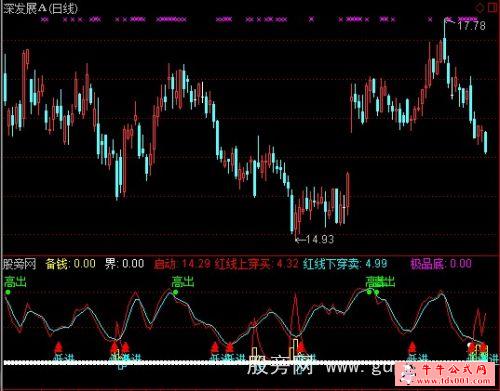The height and width of the screenshot is (391, 500).
Task: Click the 14.93 low price marker
Action: (315, 239)
